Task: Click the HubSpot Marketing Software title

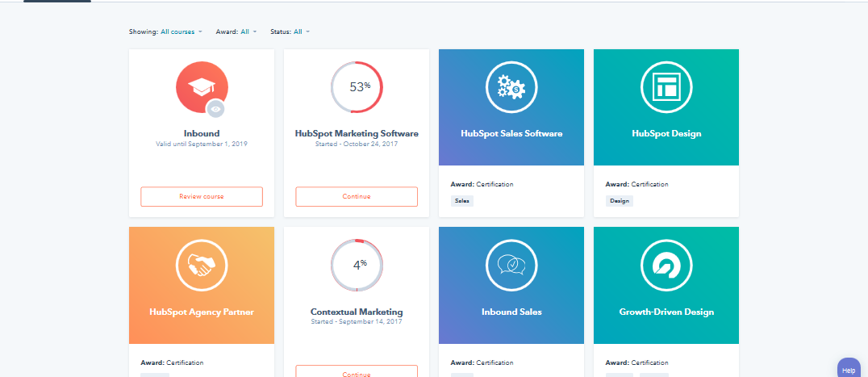Action: coord(357,133)
